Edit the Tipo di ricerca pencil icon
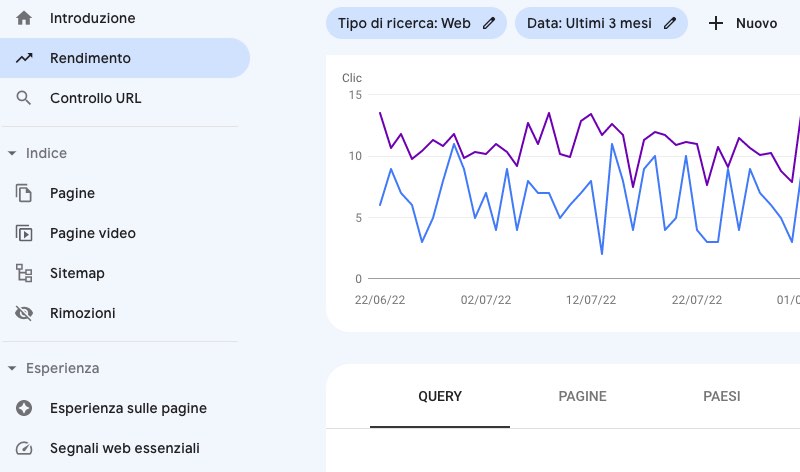This screenshot has height=472, width=800. coord(489,23)
